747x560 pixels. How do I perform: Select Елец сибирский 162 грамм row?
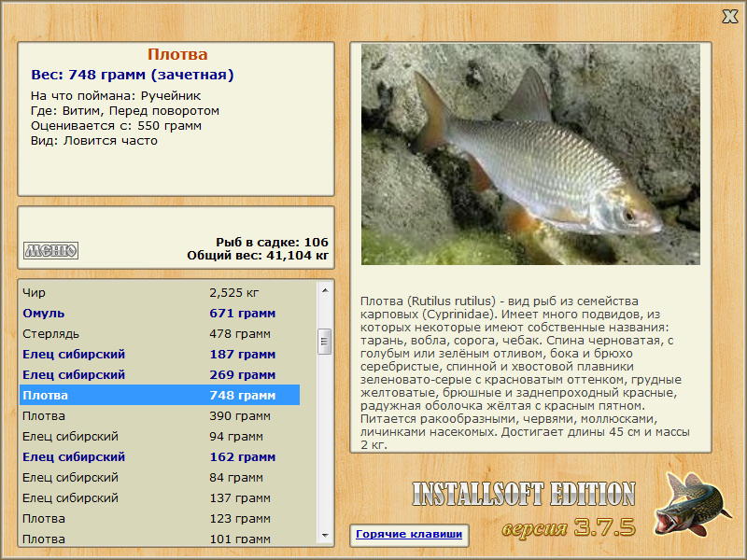[x=160, y=456]
